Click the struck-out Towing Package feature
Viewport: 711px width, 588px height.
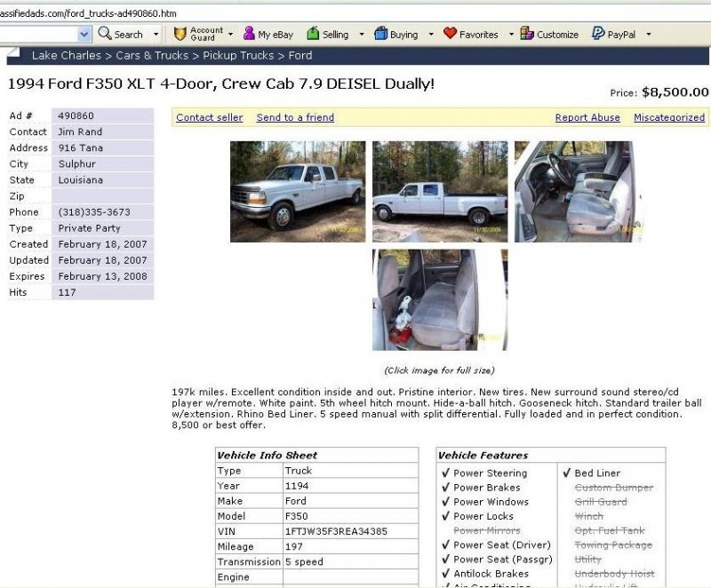[x=613, y=545]
